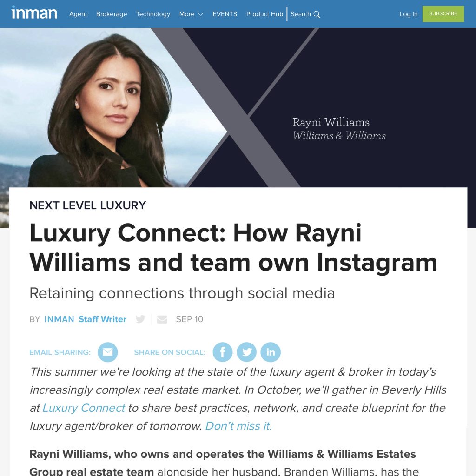Share article via email circle icon
The width and height of the screenshot is (476, 476).
(x=107, y=352)
